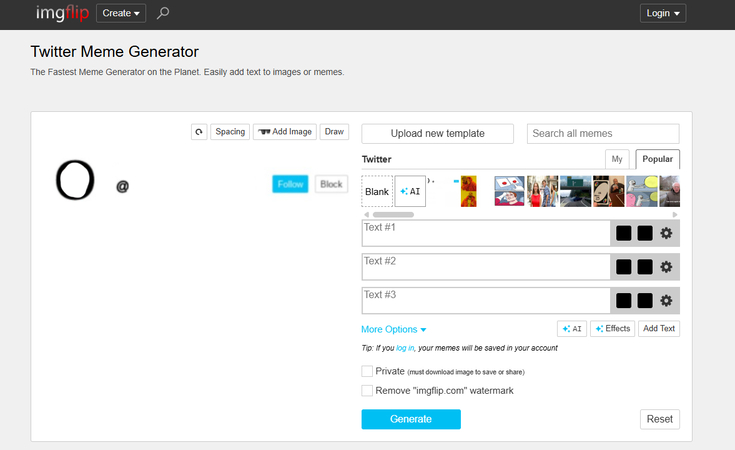The image size is (735, 450).
Task: Open the Spacing settings
Action: pyautogui.click(x=230, y=132)
